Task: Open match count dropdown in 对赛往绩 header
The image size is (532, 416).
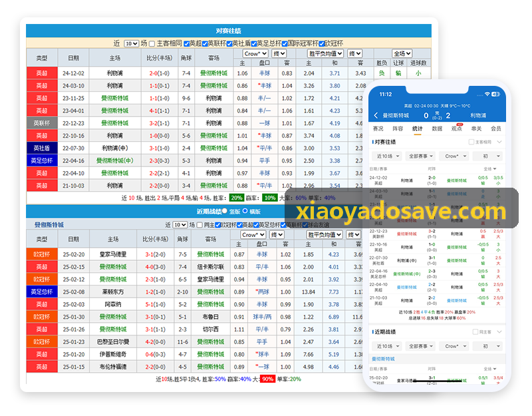Action: point(131,44)
